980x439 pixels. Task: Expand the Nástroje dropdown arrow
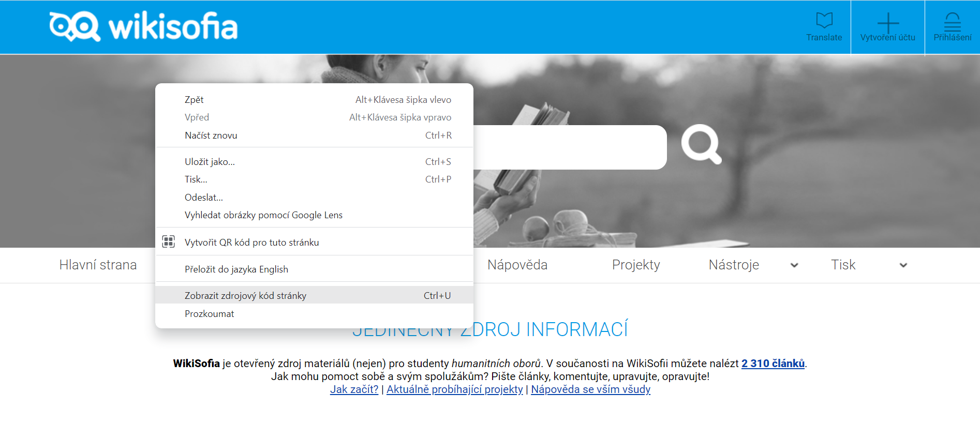(x=794, y=265)
